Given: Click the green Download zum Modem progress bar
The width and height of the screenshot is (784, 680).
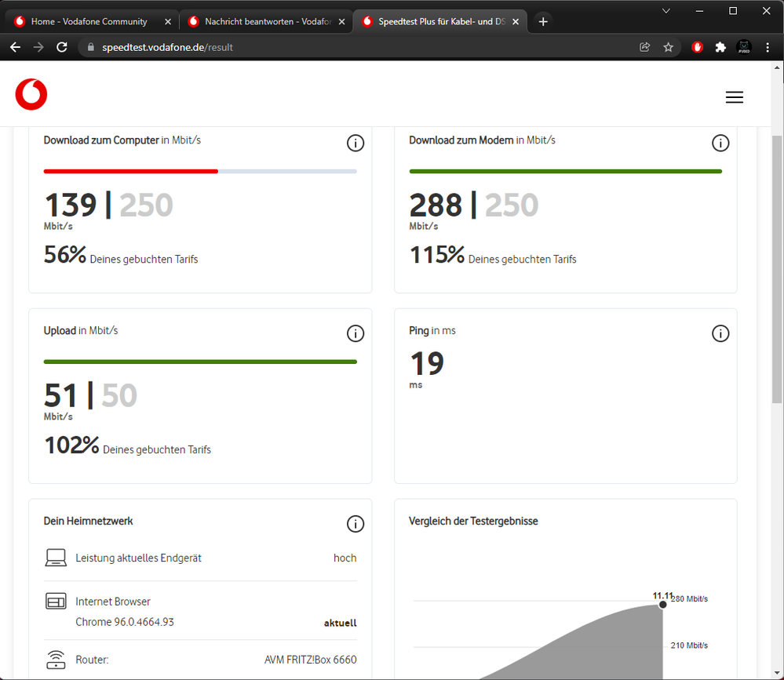Looking at the screenshot, I should pos(566,172).
